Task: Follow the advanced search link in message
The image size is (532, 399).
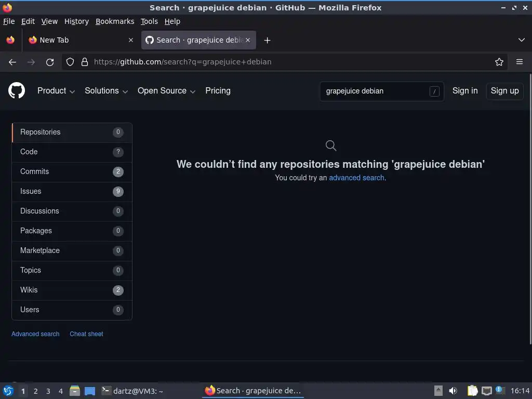Action: point(356,178)
